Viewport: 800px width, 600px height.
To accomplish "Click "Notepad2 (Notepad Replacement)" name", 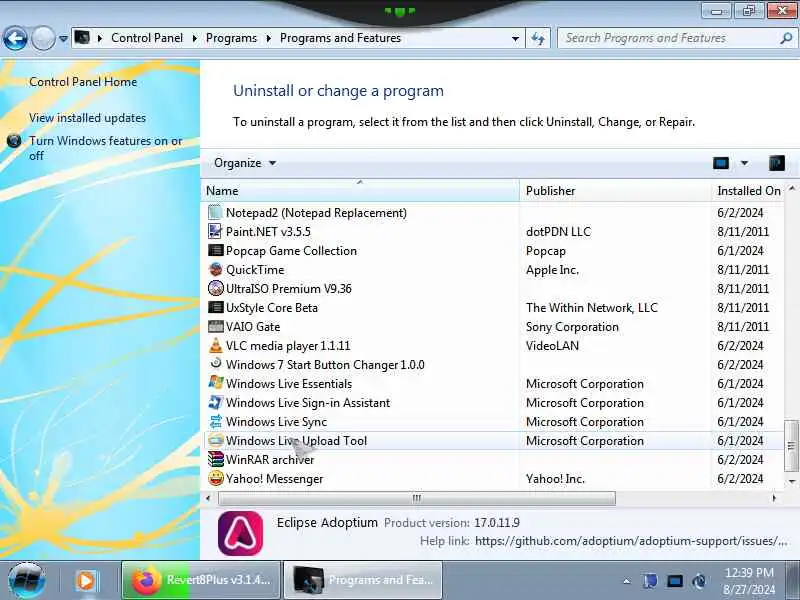I will [x=316, y=213].
